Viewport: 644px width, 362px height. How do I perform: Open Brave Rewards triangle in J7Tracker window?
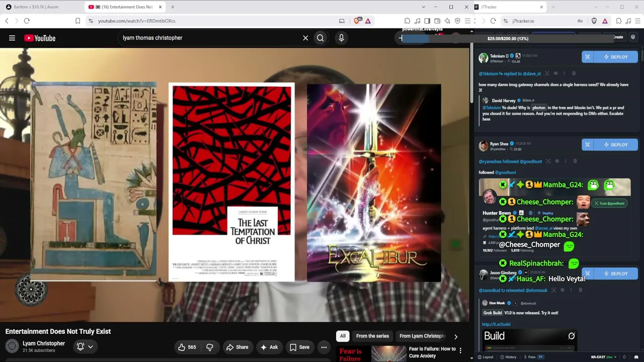click(x=605, y=21)
